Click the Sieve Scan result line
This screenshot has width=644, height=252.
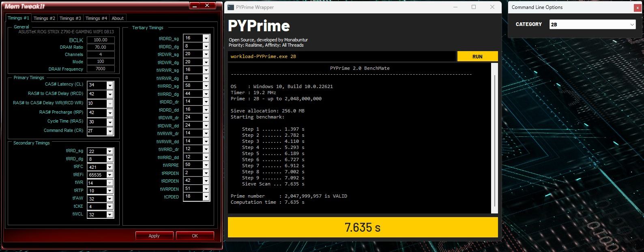pos(273,184)
